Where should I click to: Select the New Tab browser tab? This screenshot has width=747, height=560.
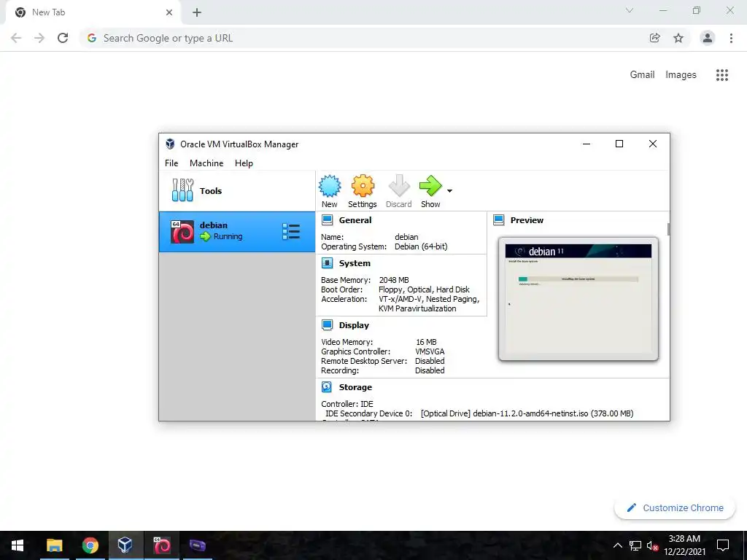point(93,13)
